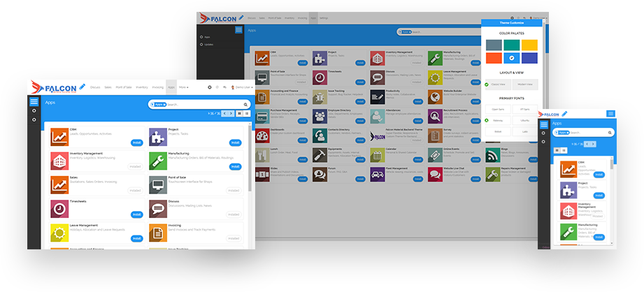Open the Sales chart icon in the left window

[x=59, y=185]
